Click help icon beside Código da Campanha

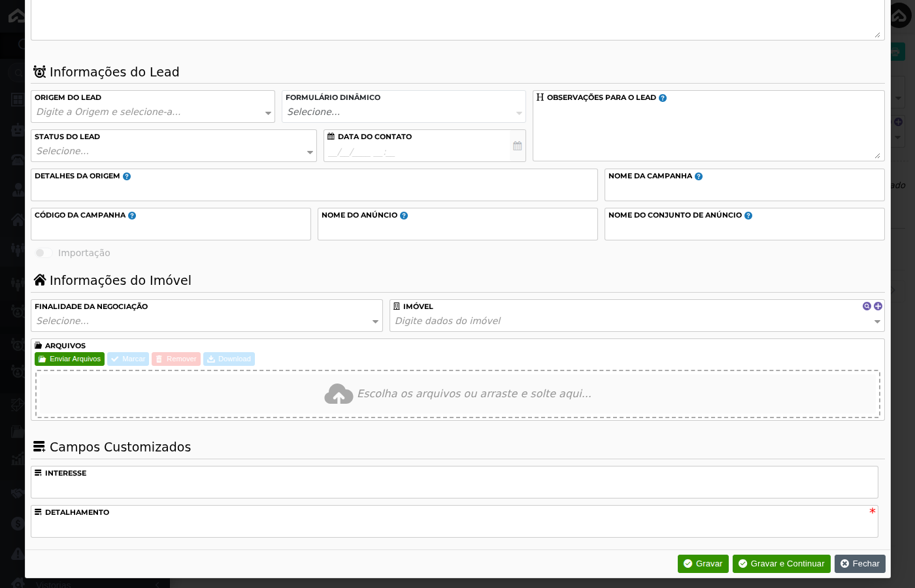(132, 216)
